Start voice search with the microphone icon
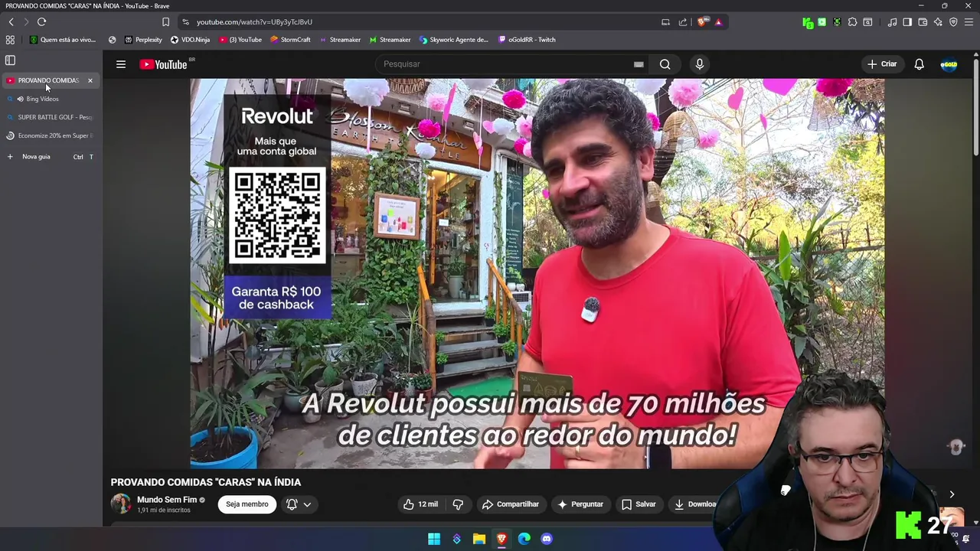 (700, 64)
